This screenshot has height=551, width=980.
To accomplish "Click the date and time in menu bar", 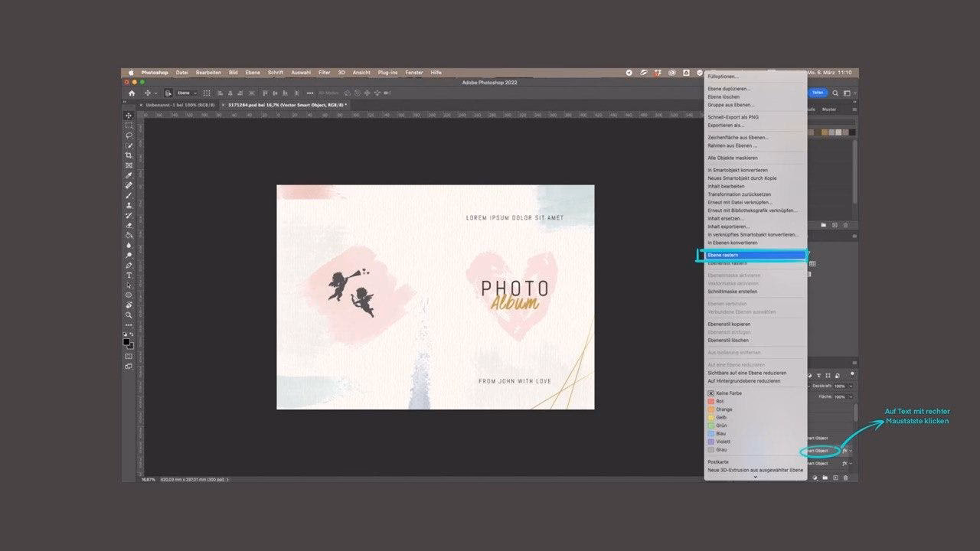I will 831,73.
